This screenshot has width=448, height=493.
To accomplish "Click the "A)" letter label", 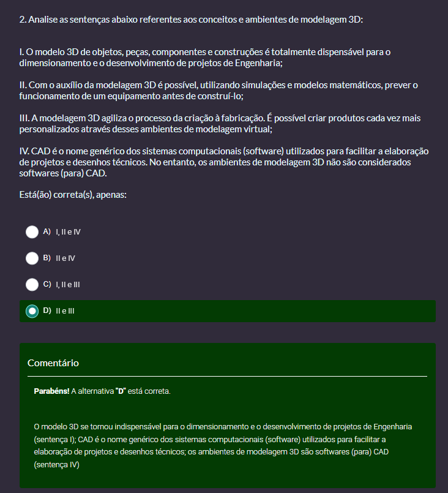I will pos(47,232).
